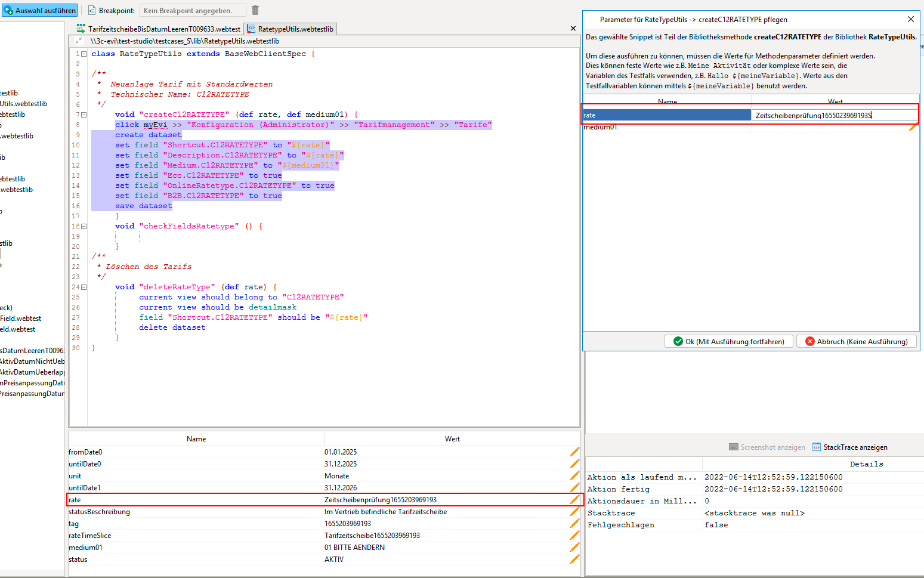Edit medium01 parameter via dialog pencil icon

coord(913,127)
